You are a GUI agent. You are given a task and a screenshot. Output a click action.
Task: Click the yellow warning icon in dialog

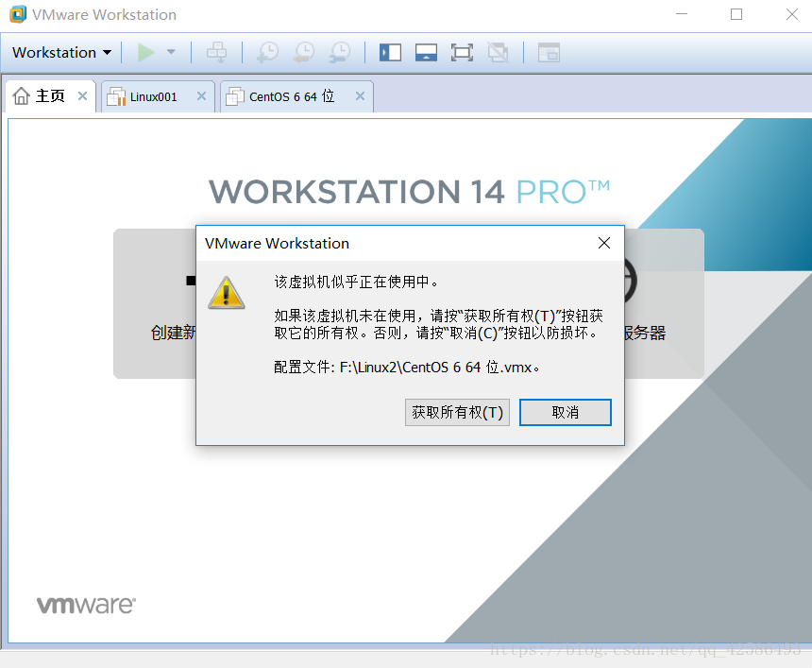click(x=227, y=293)
